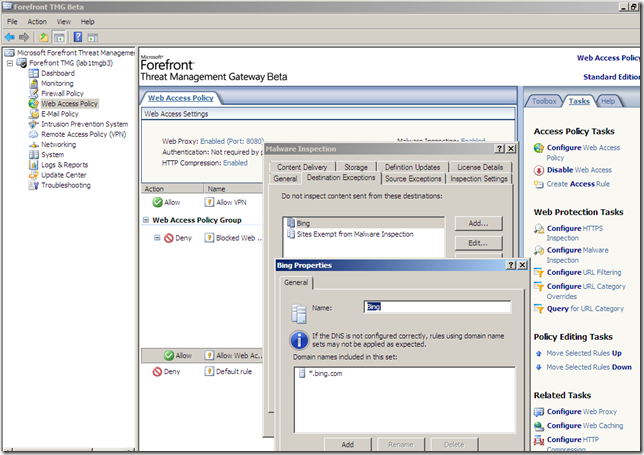Click the Action column header
The width and height of the screenshot is (644, 455).
tap(172, 189)
